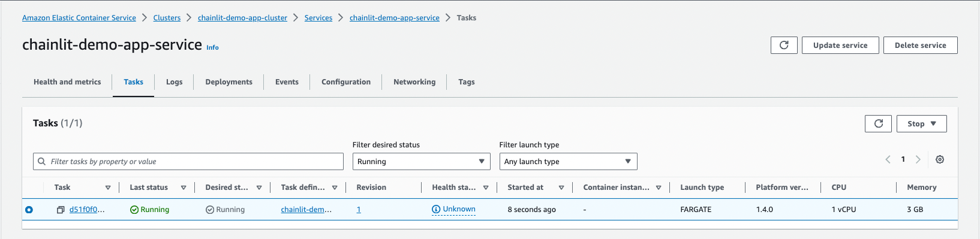Sort by the Last status column
The image size is (980, 239).
click(x=184, y=187)
